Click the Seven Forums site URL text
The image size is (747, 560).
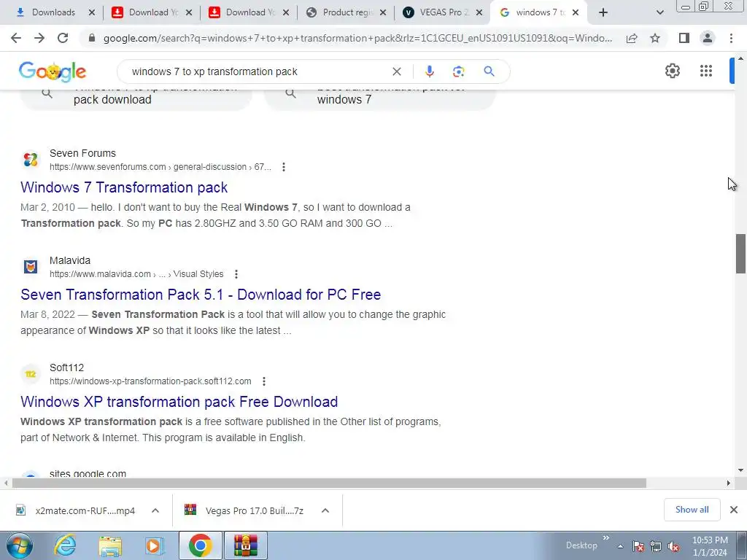pyautogui.click(x=160, y=167)
